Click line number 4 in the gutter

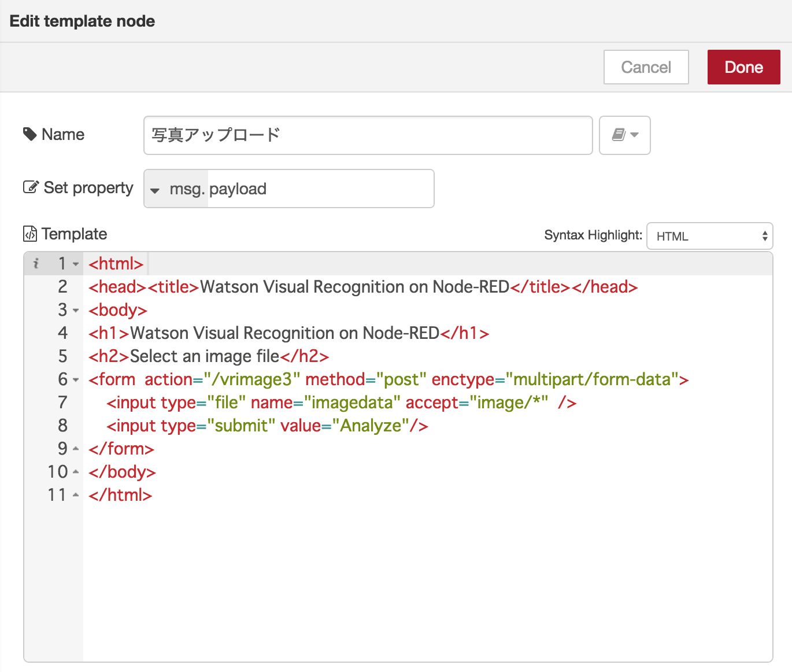coord(62,333)
